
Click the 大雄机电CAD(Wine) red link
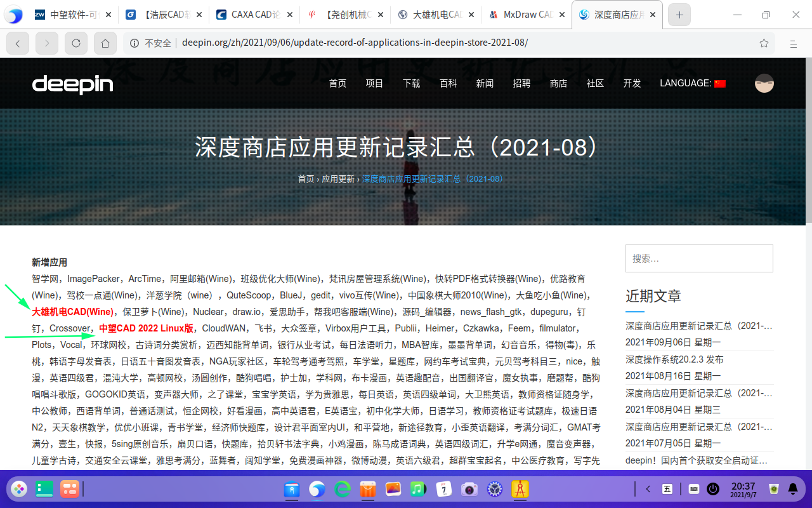73,312
